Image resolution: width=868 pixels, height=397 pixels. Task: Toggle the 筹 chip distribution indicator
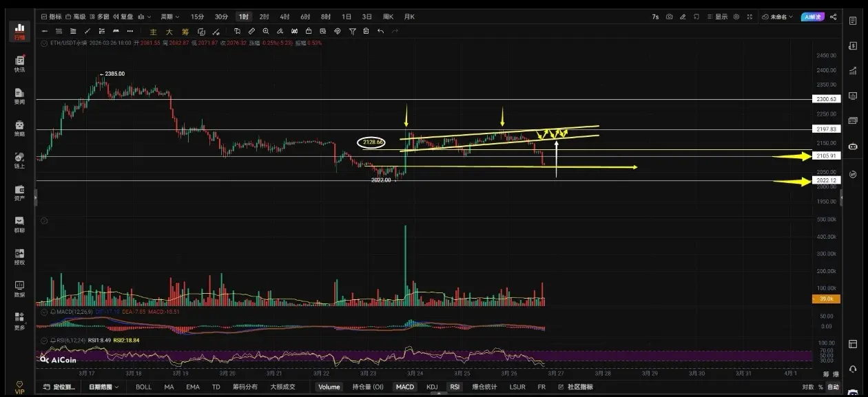185,32
